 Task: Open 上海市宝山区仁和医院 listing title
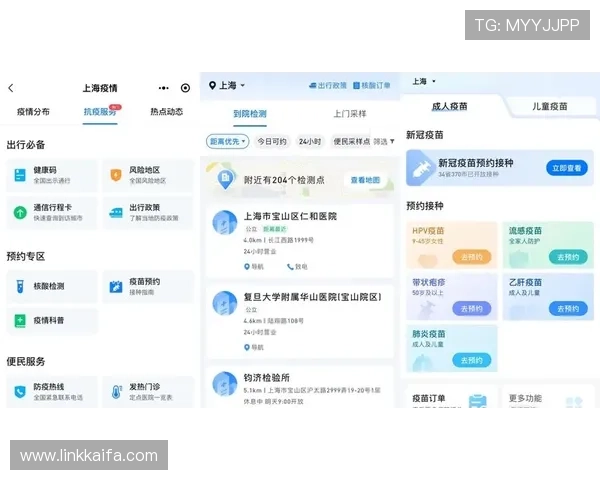click(x=290, y=216)
